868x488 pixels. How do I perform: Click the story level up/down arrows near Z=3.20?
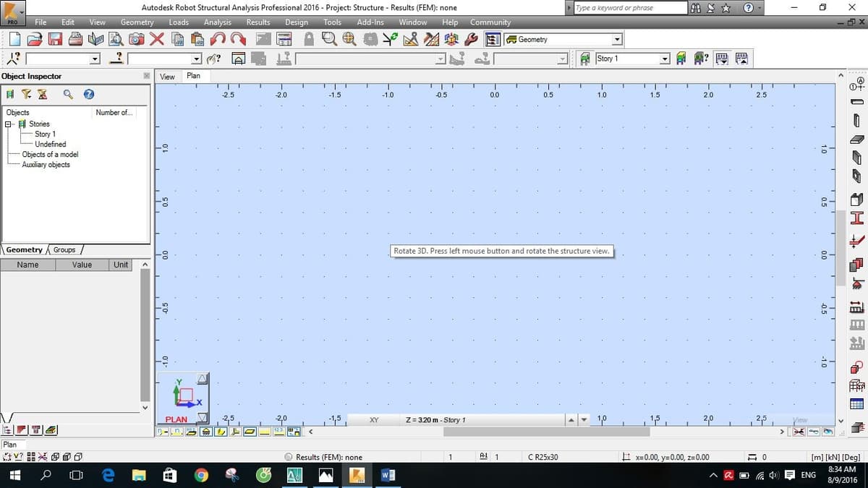tap(576, 419)
